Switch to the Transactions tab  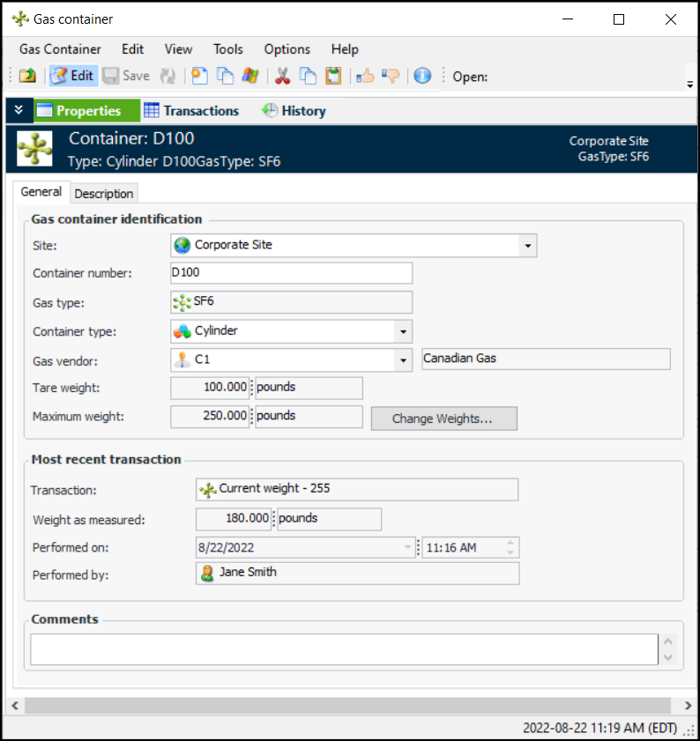tap(191, 111)
